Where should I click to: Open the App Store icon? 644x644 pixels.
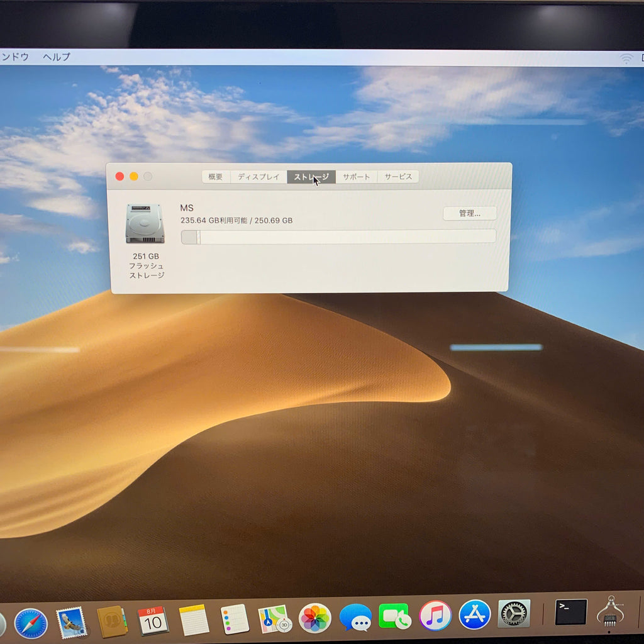pos(474,614)
